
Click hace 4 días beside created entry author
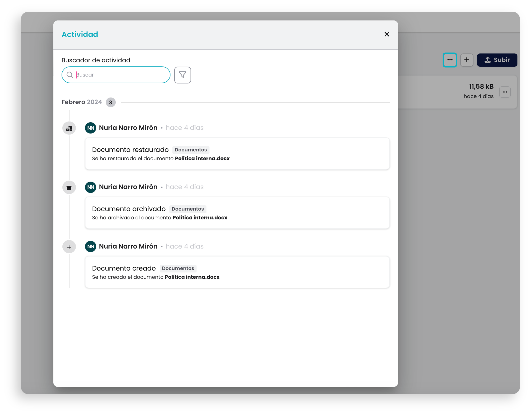[184, 246]
